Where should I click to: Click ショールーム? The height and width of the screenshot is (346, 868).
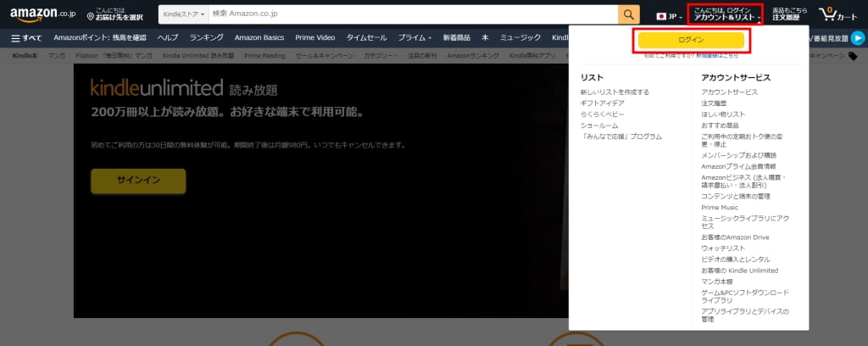pos(599,126)
